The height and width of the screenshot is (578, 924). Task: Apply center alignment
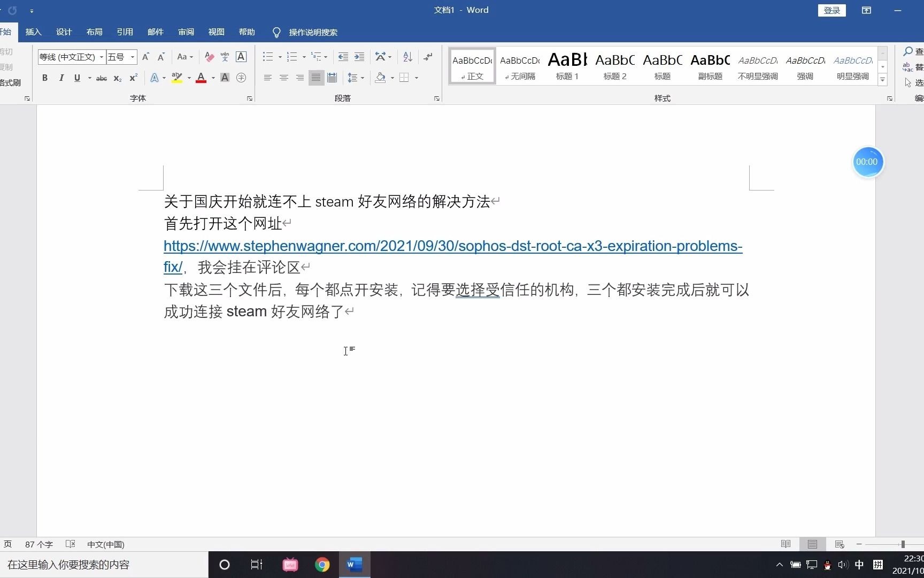click(283, 78)
